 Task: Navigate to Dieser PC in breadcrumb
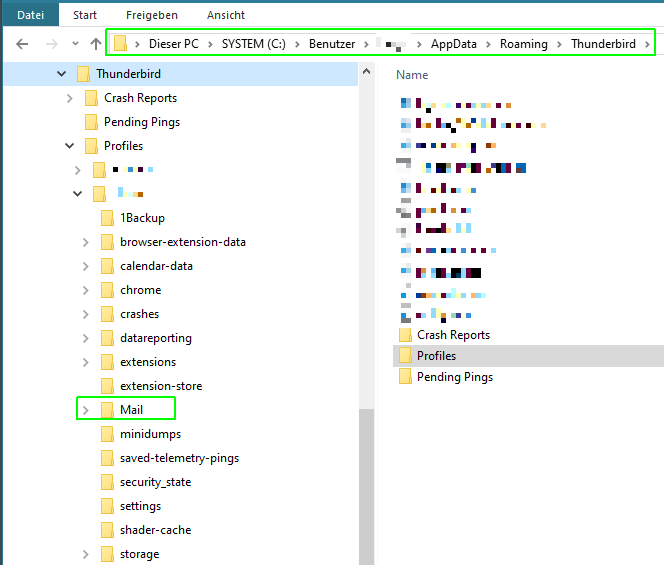pos(174,44)
